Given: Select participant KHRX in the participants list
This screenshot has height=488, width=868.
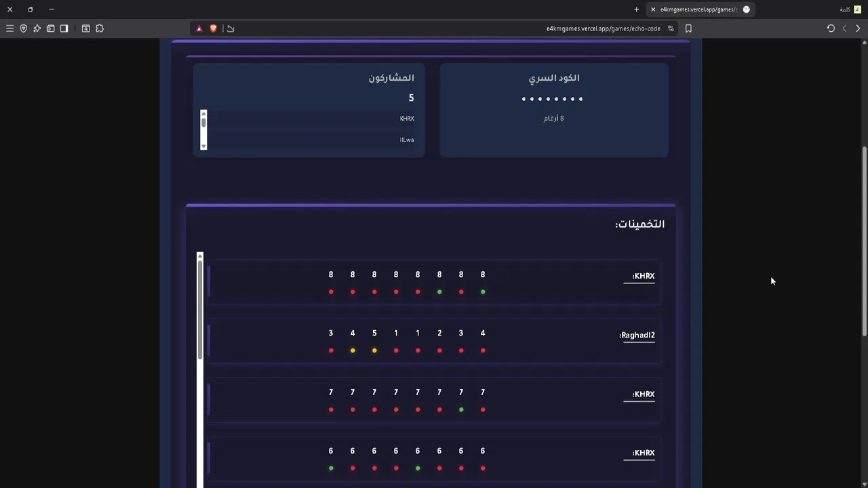Looking at the screenshot, I should tap(407, 119).
